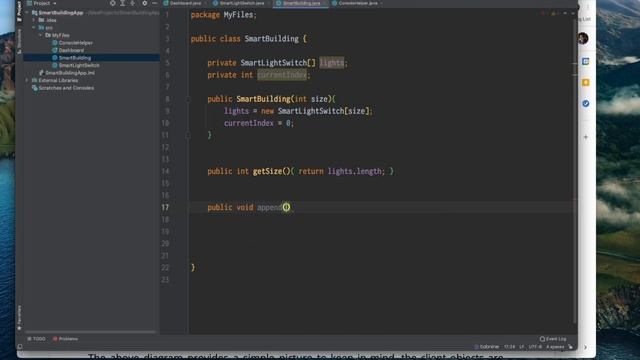The height and width of the screenshot is (360, 640).
Task: Switch to the ConsoleHelper.java tab
Action: coord(357,3)
